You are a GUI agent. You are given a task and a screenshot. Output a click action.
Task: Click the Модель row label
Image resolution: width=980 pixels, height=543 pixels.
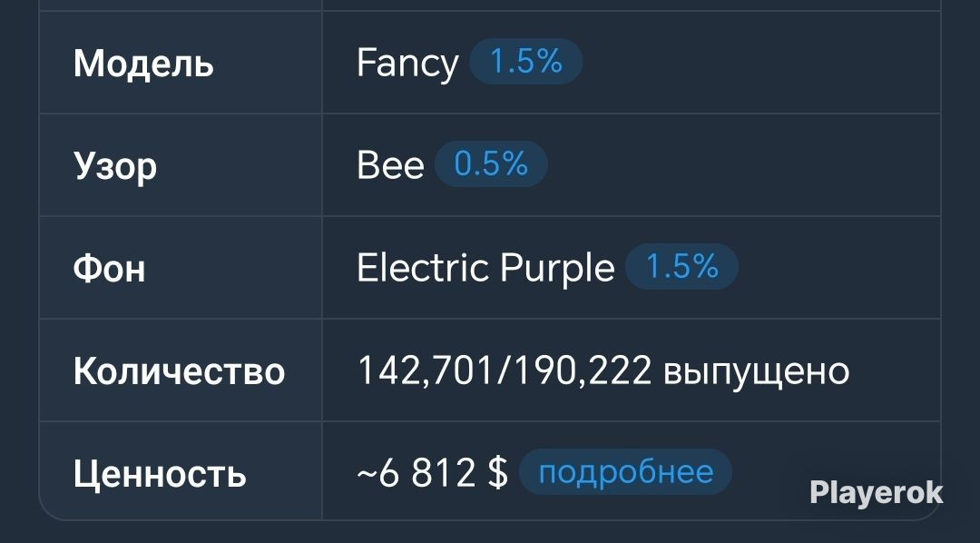pos(143,64)
